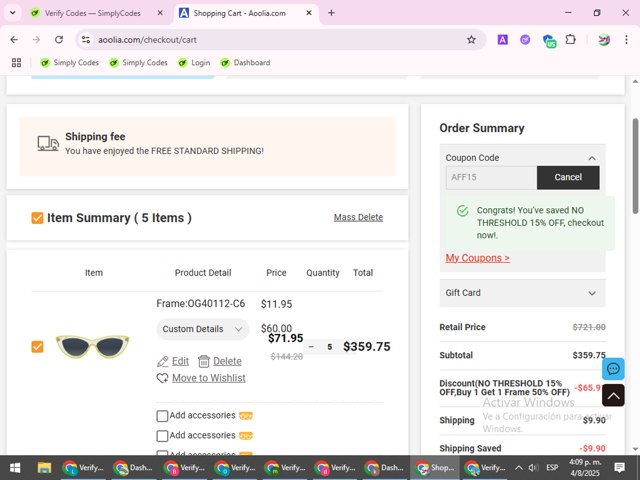Show hidden system tray icons
Viewport: 640px width, 480px height.
[x=518, y=468]
